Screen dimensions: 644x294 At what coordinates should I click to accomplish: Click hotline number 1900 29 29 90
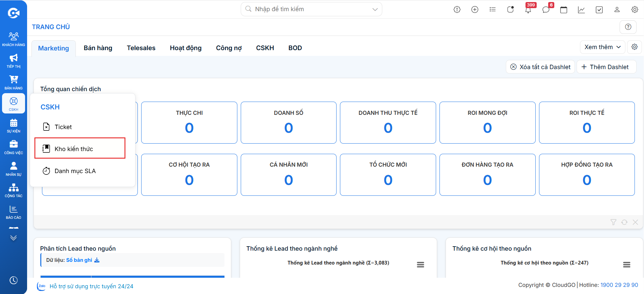pos(619,285)
